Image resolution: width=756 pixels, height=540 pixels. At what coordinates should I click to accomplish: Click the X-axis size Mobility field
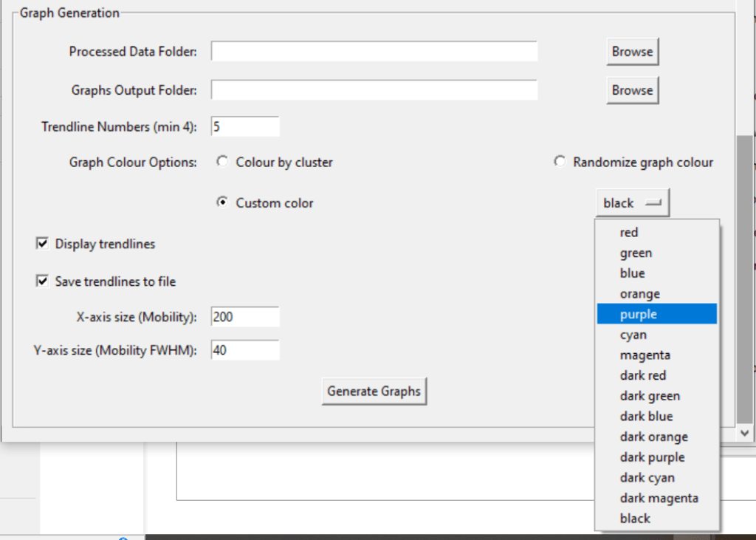click(x=245, y=318)
